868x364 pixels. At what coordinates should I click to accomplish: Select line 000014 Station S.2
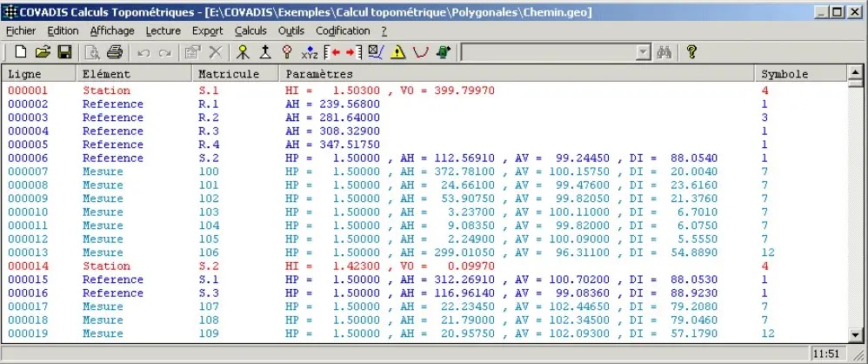point(424,266)
